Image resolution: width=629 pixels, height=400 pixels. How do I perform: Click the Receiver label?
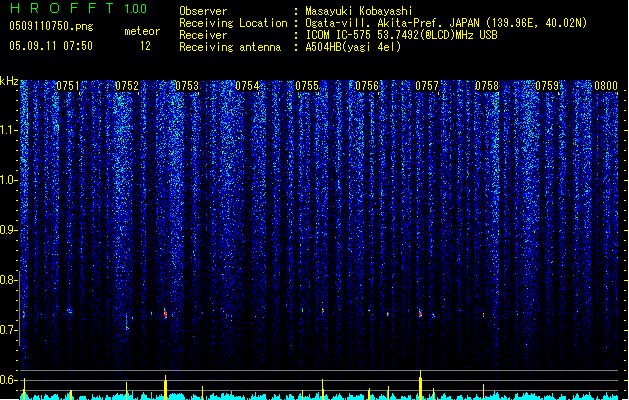203,35
